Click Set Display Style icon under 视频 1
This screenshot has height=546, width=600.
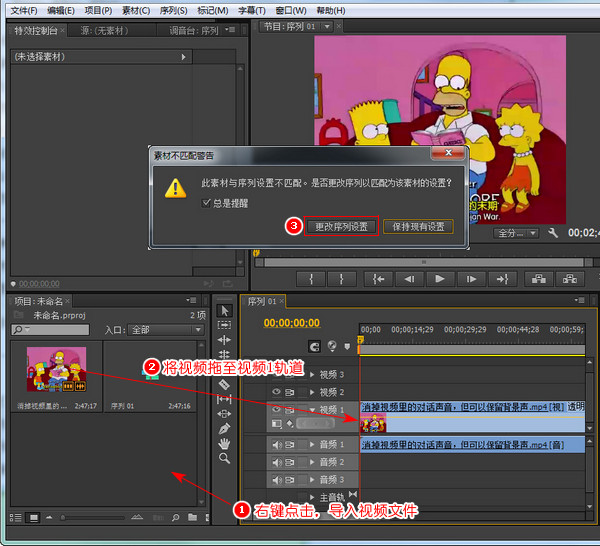(276, 424)
